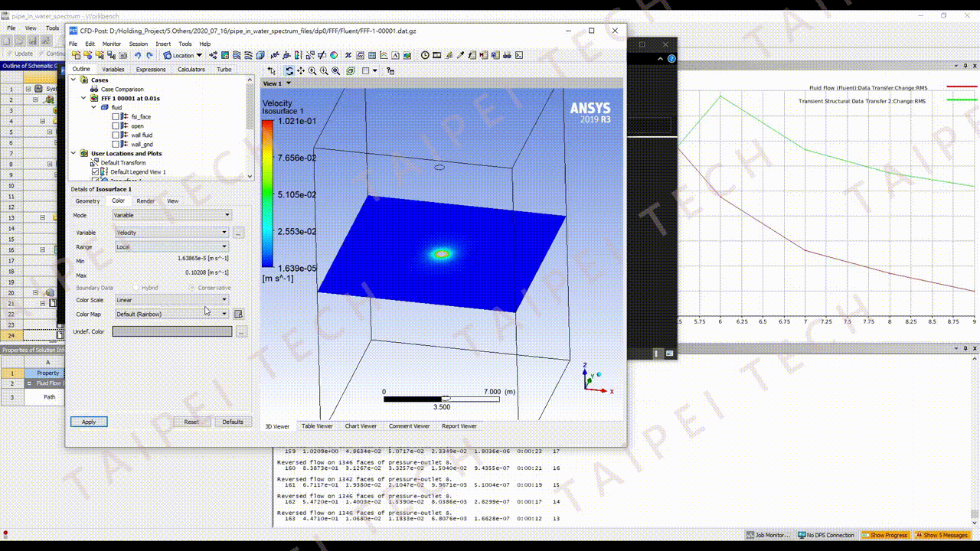This screenshot has height=551, width=980.
Task: Switch to the Variables tab
Action: 113,70
